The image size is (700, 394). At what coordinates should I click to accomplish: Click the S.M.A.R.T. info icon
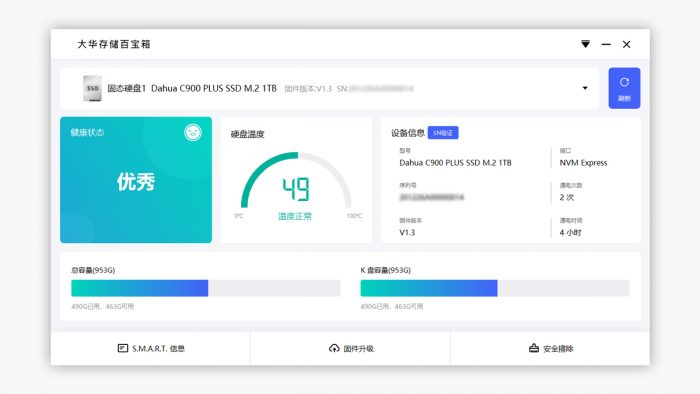[x=123, y=348]
